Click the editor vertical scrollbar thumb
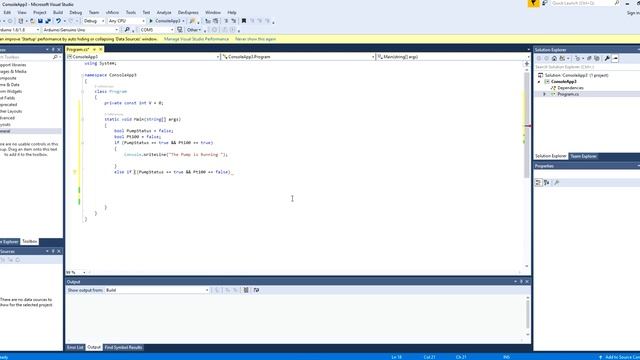640x360 pixels. point(527,124)
